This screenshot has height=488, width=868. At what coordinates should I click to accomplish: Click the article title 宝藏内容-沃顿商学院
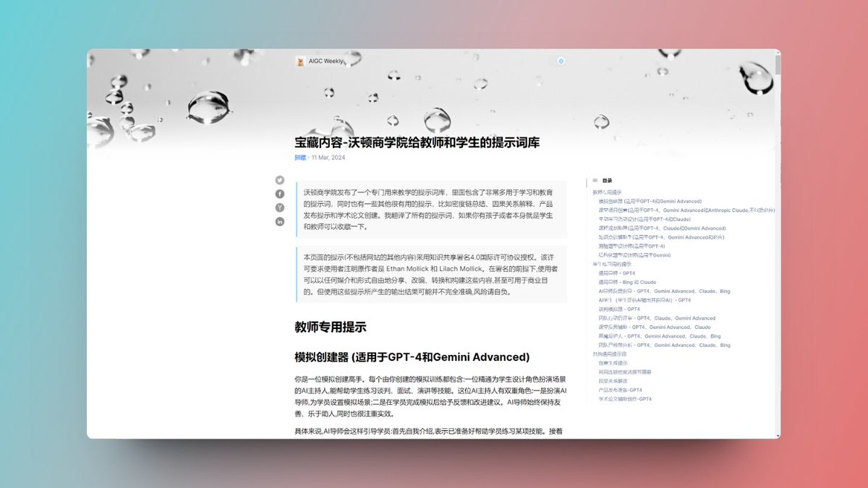pos(417,142)
